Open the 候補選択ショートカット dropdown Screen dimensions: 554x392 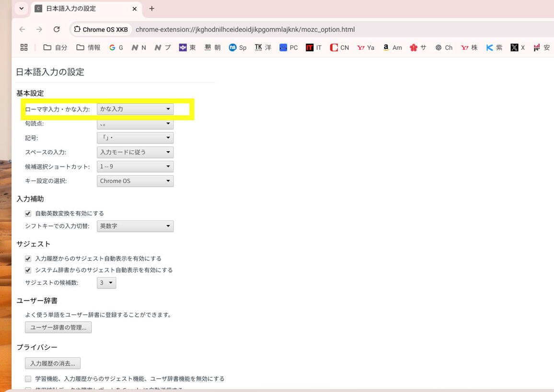(135, 166)
